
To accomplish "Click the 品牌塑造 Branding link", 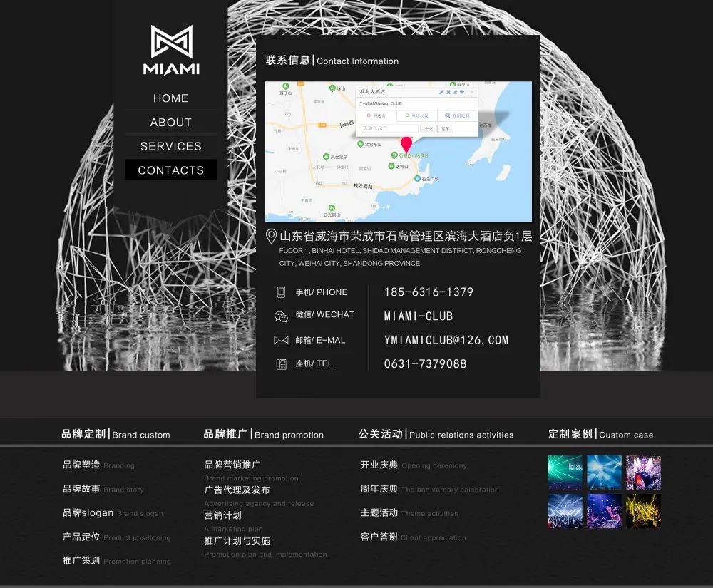I will pos(98,465).
